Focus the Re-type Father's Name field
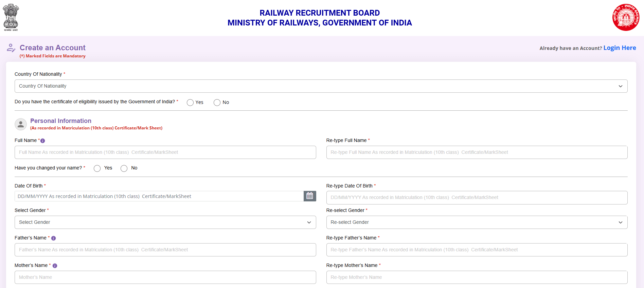Viewport: 644px width, 288px height. click(477, 250)
